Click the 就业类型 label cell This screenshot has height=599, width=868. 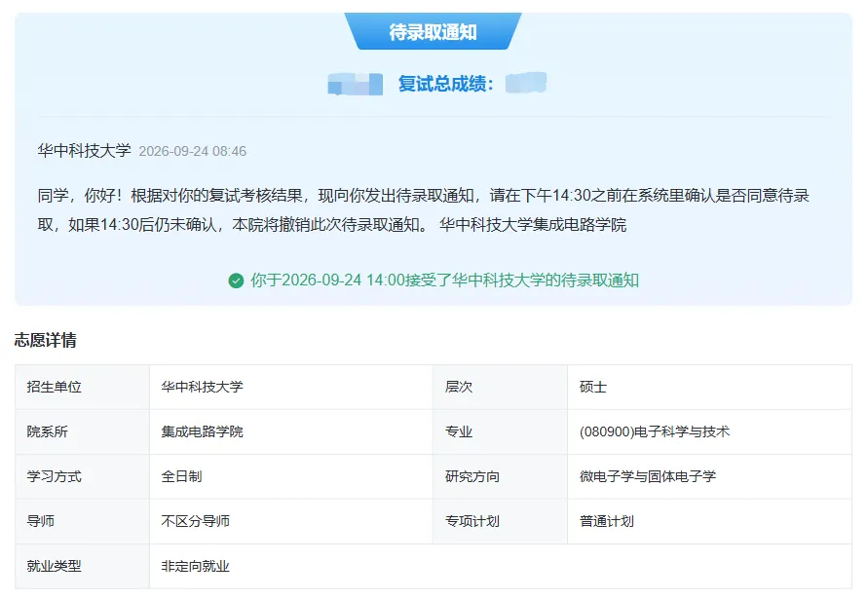click(82, 566)
